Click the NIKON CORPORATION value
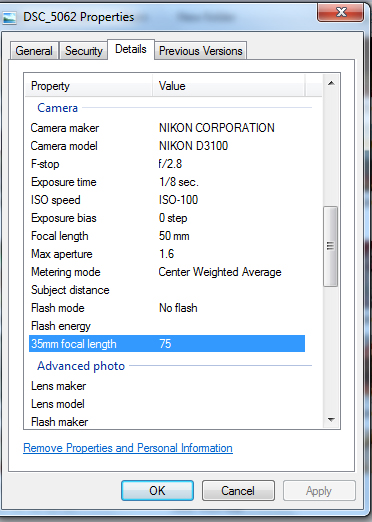Image resolution: width=372 pixels, height=522 pixels. click(217, 128)
